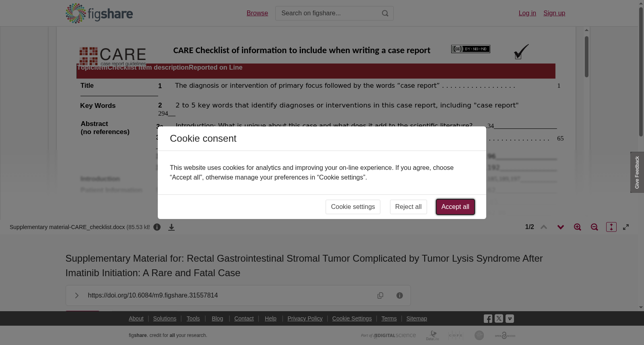Image resolution: width=644 pixels, height=345 pixels.
Task: Open the Facebook icon in the footer
Action: point(488,319)
